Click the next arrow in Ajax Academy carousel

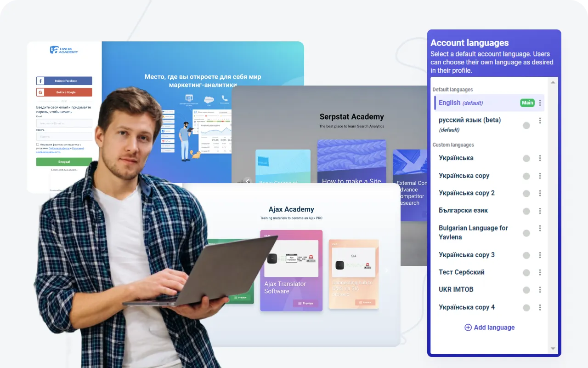click(x=386, y=270)
